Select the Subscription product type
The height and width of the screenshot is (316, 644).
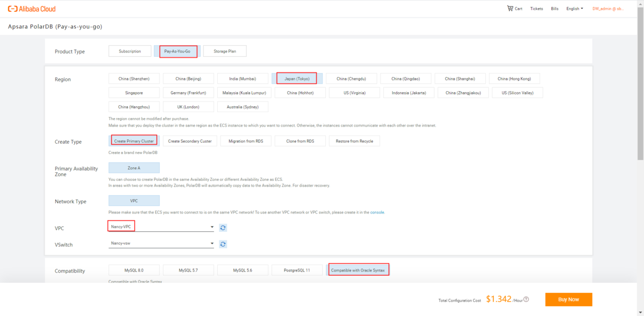click(x=130, y=51)
